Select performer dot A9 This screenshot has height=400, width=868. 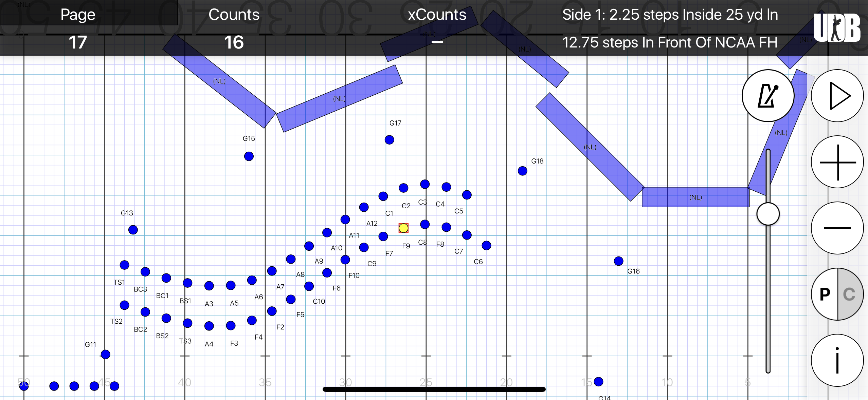pos(309,246)
